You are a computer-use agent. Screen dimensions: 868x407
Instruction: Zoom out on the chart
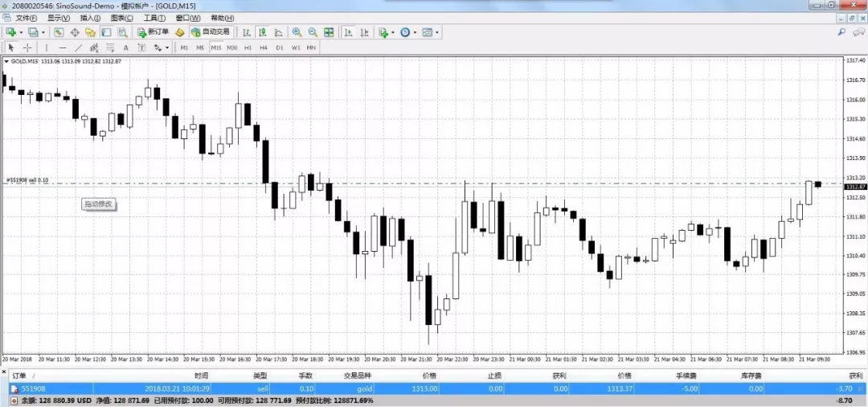(312, 32)
